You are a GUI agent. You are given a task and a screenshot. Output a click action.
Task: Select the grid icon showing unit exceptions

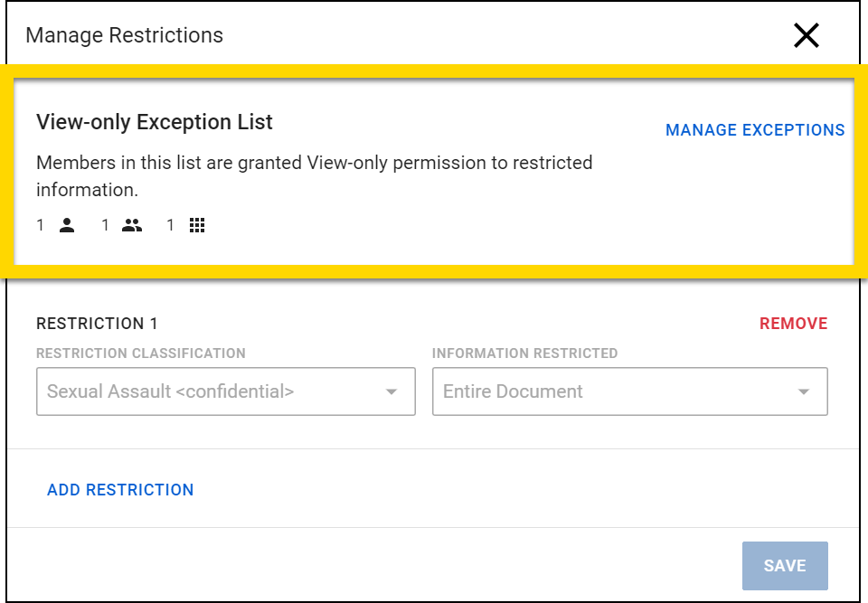point(197,225)
